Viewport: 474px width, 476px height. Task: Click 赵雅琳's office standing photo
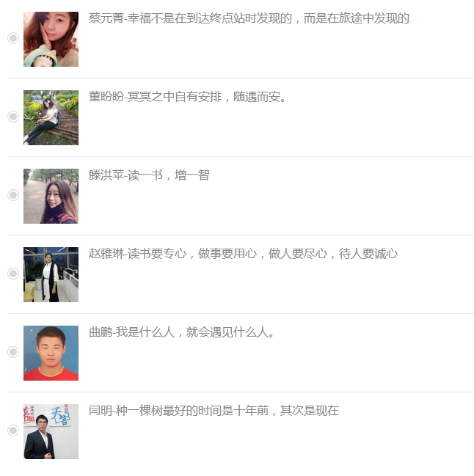pyautogui.click(x=51, y=274)
